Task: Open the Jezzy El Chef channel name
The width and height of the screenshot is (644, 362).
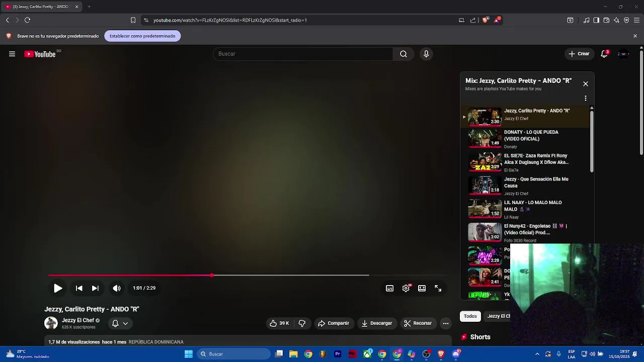Action: [78, 320]
